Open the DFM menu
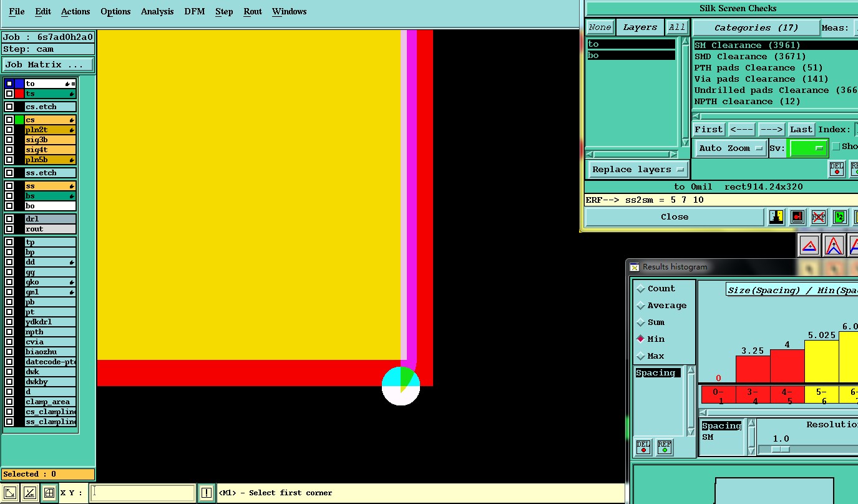Screen dimensions: 858x504 (x=195, y=11)
